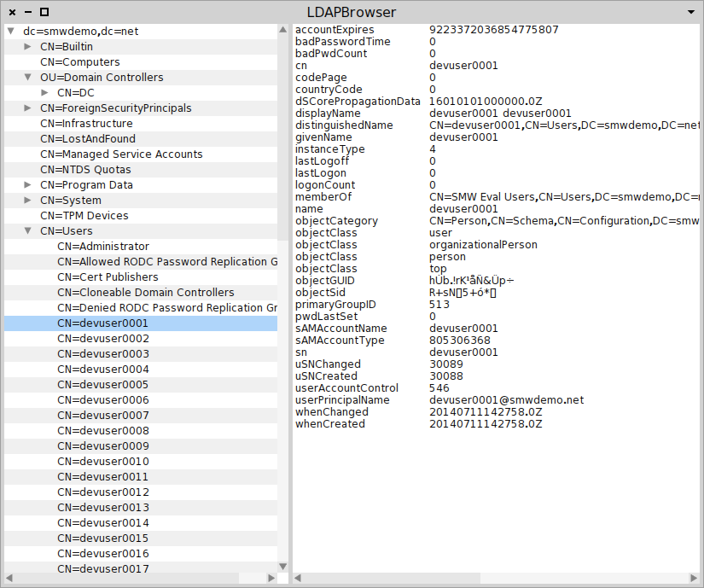The width and height of the screenshot is (704, 588).
Task: Expand the CN=ForeignSecurityPrincipals node
Action: click(x=27, y=108)
